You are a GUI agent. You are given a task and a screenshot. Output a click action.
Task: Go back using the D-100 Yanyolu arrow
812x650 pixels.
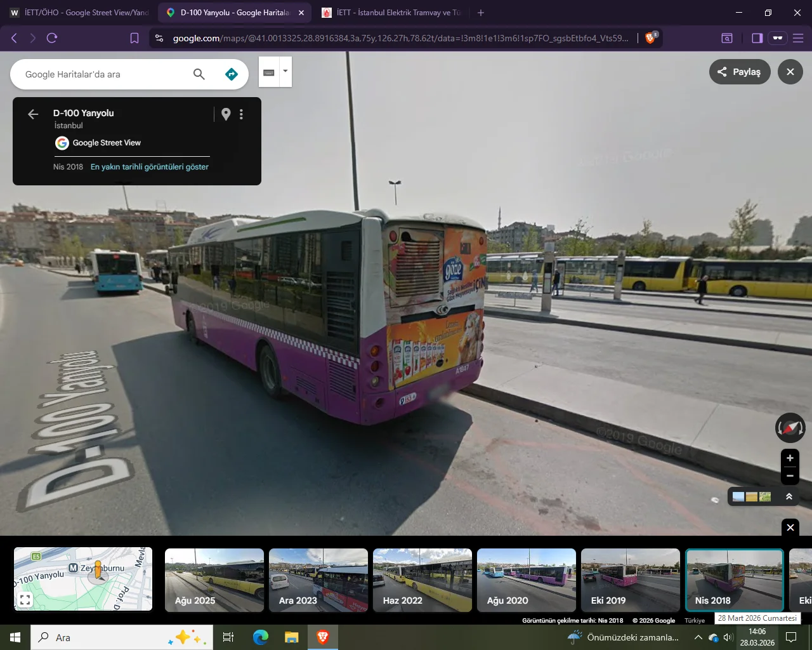click(x=33, y=114)
